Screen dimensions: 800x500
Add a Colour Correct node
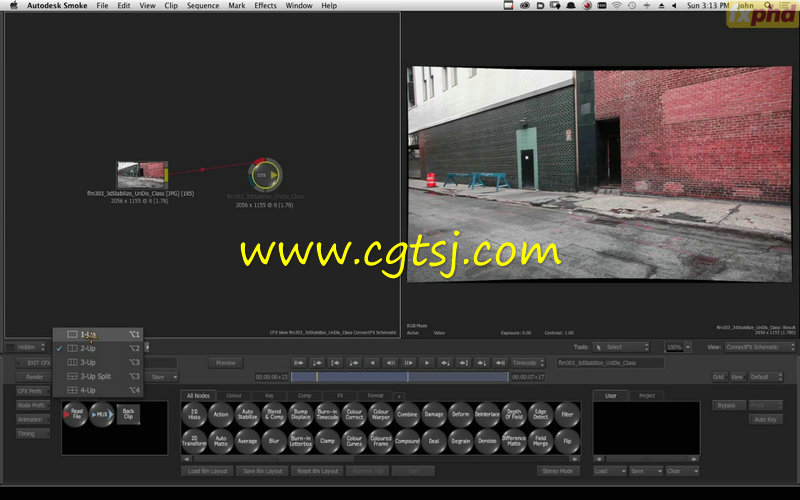click(x=354, y=414)
